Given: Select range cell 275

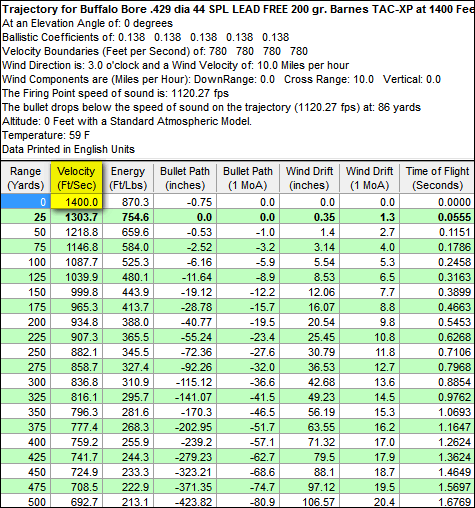Looking at the screenshot, I should click(x=25, y=367).
